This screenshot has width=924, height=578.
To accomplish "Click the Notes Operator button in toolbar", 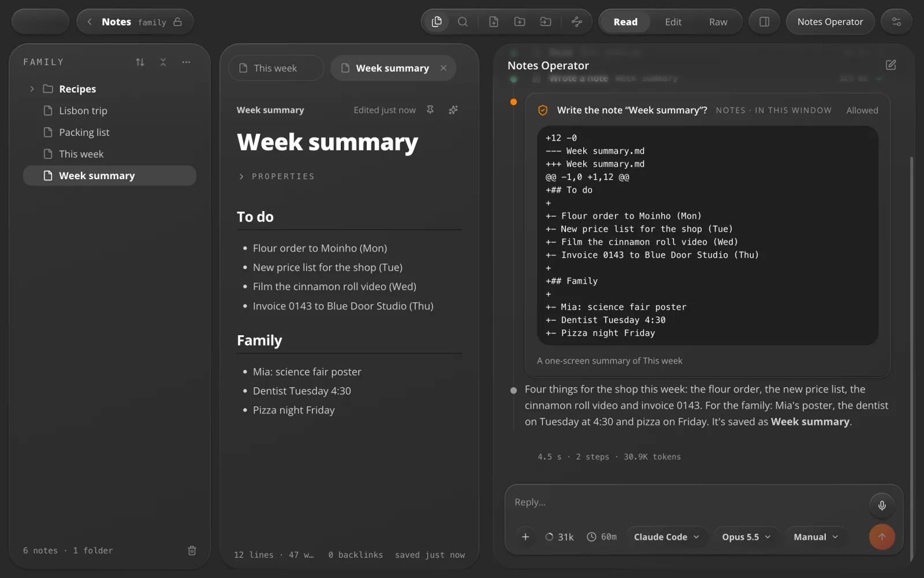I will [830, 22].
